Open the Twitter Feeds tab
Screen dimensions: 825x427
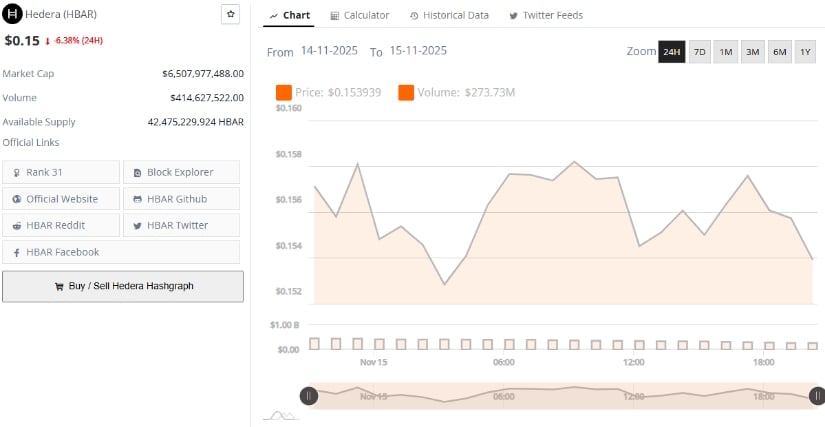(x=546, y=15)
